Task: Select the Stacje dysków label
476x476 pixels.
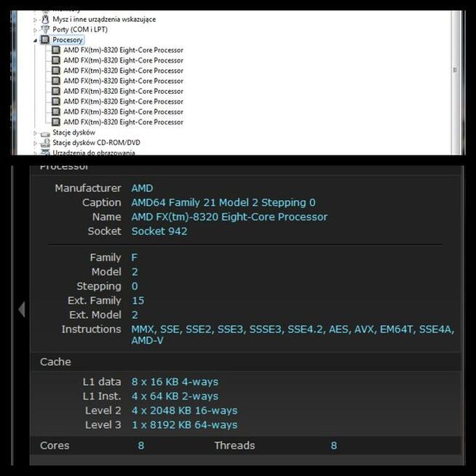Action: click(x=74, y=132)
